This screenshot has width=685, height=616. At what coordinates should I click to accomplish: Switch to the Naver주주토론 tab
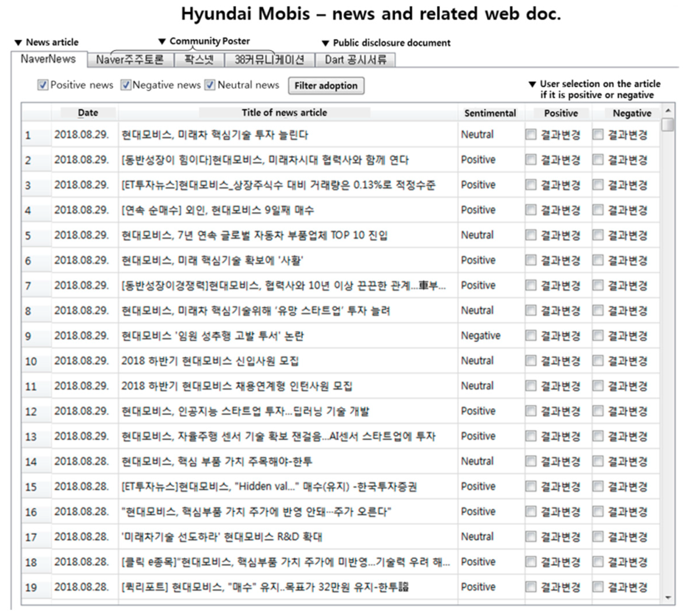click(130, 60)
